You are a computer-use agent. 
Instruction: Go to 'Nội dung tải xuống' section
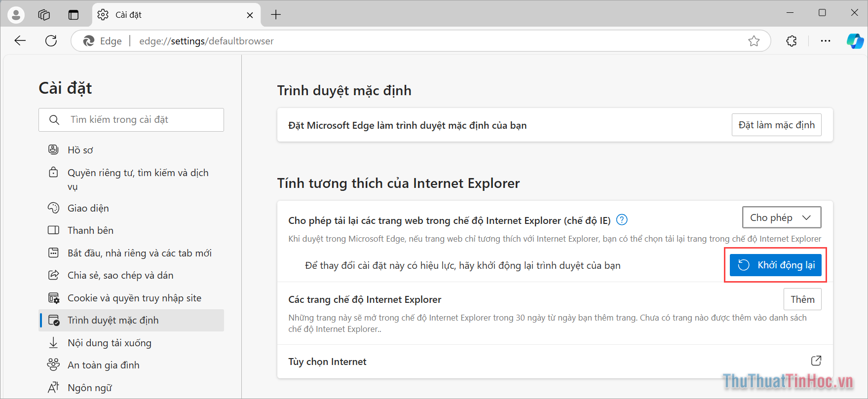tap(109, 343)
